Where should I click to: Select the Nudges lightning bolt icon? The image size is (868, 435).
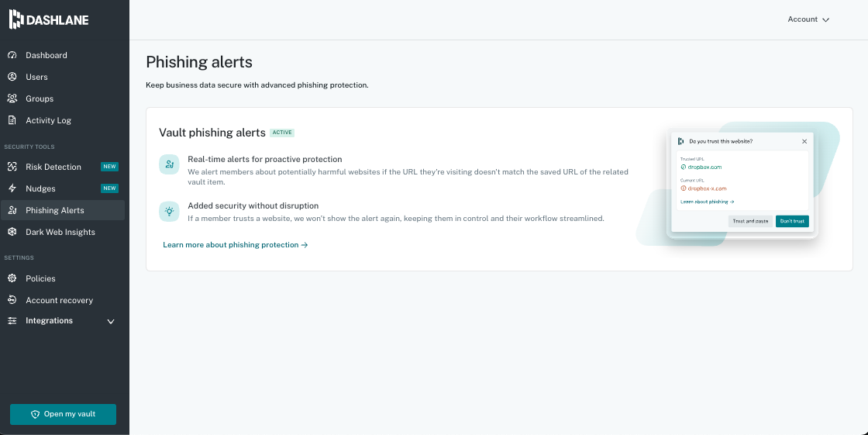[12, 188]
